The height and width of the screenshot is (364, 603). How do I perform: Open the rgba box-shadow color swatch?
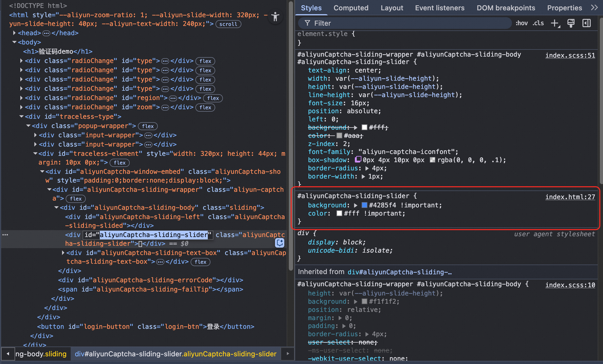[433, 160]
